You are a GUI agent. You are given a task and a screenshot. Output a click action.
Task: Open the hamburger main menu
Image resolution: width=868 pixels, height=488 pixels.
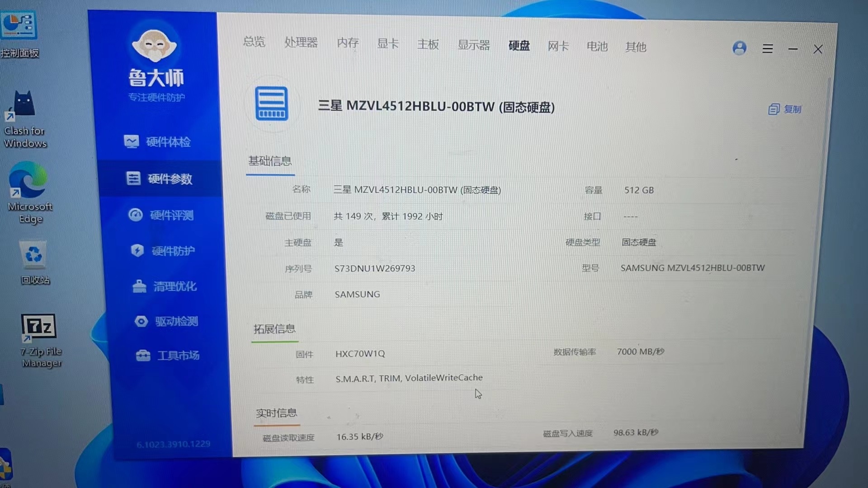click(x=768, y=48)
